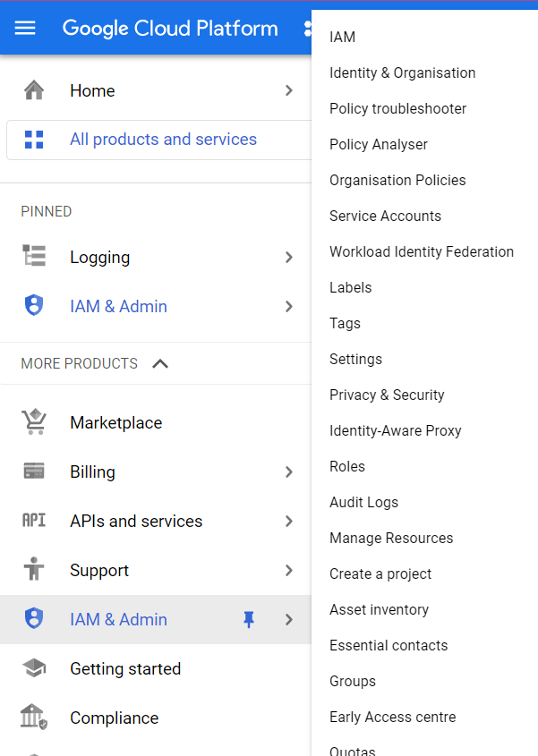Click the All products grid icon

coord(34,140)
